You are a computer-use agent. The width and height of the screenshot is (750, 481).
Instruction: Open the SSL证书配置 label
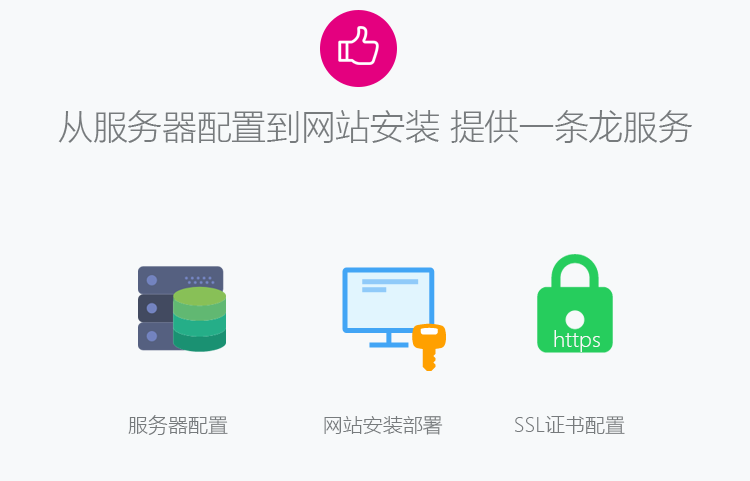pyautogui.click(x=569, y=426)
